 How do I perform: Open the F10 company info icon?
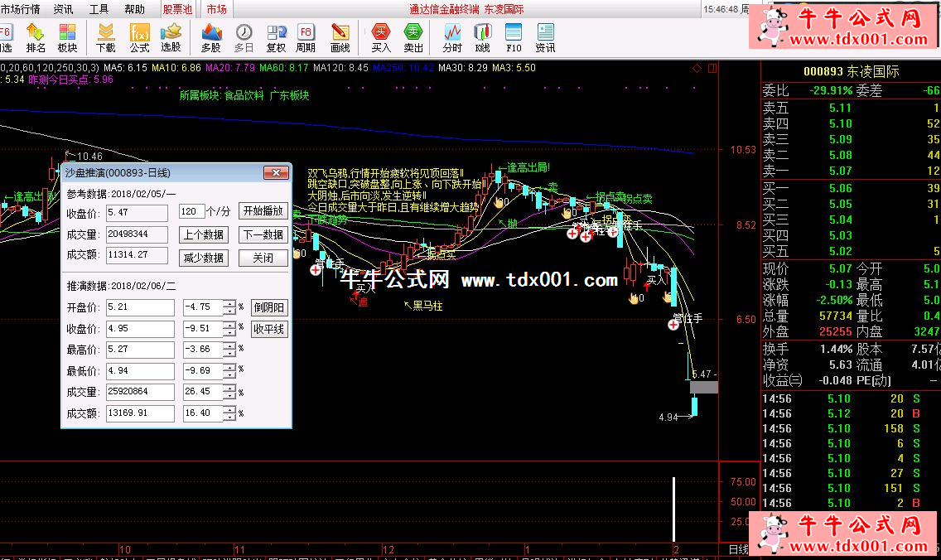coord(514,37)
